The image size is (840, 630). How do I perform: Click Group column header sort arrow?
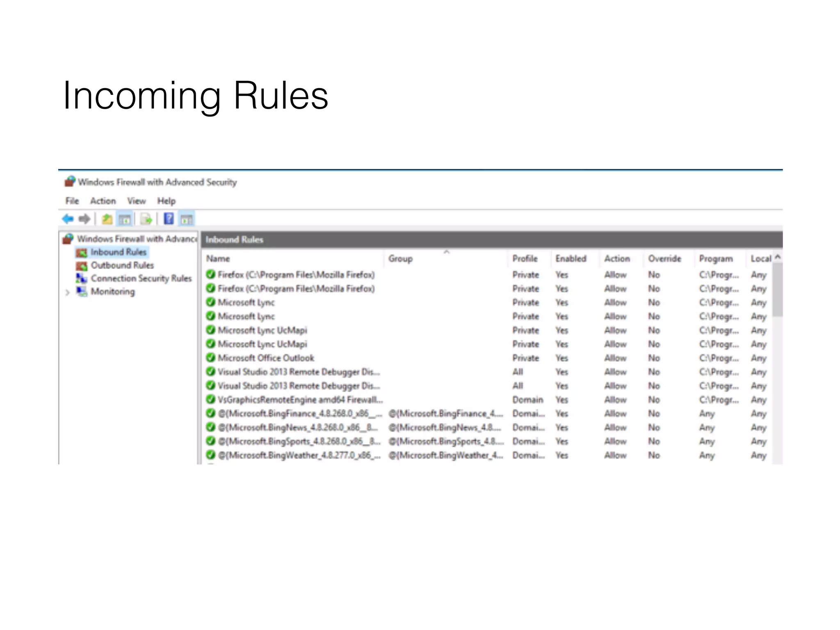click(x=447, y=252)
